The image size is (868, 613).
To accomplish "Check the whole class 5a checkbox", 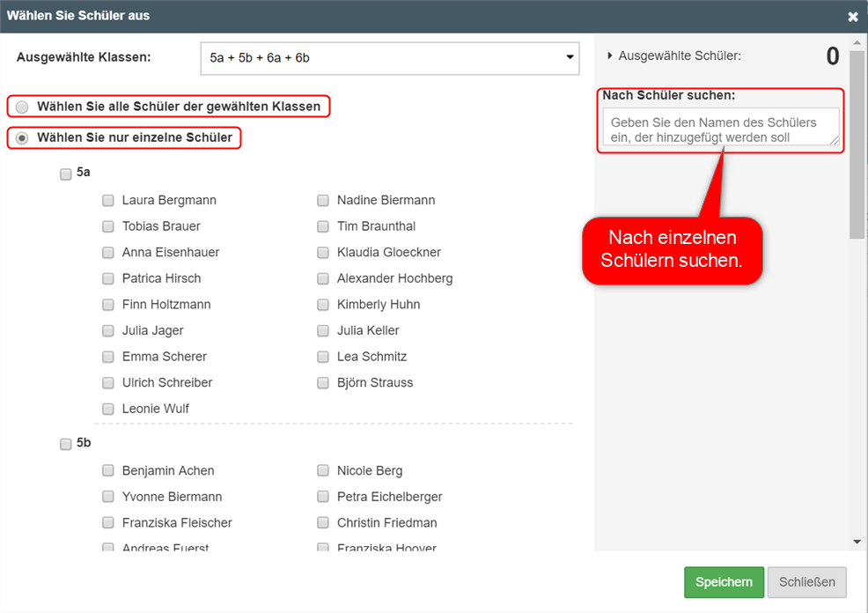I will tap(66, 174).
